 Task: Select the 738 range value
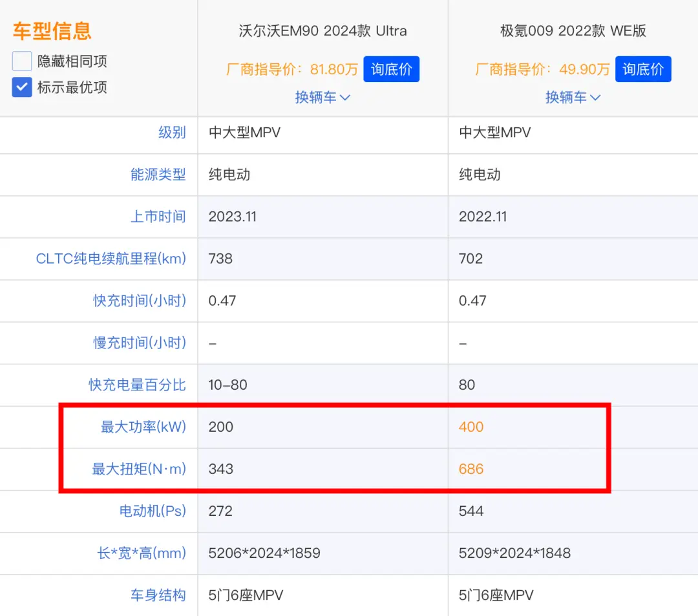point(220,259)
